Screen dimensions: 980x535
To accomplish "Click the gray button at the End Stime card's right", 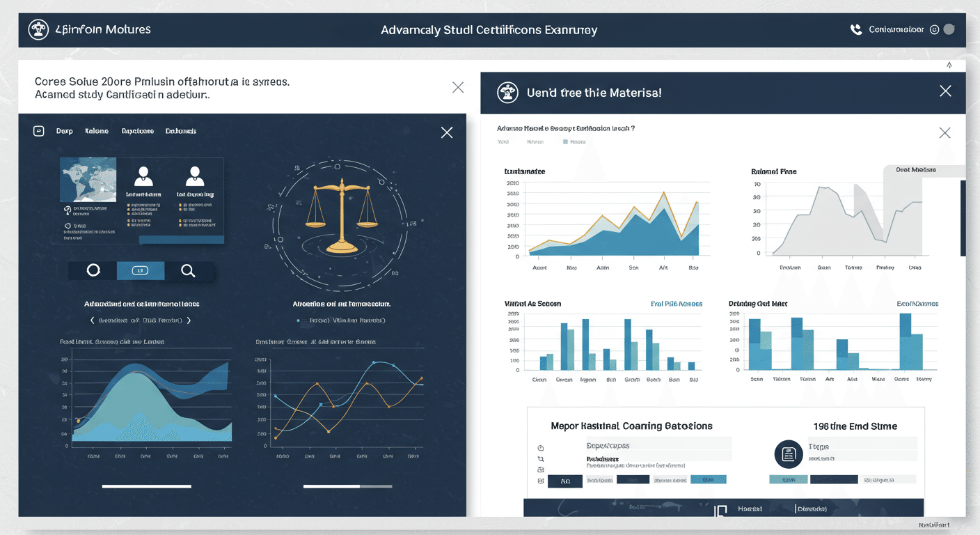I will tap(890, 479).
